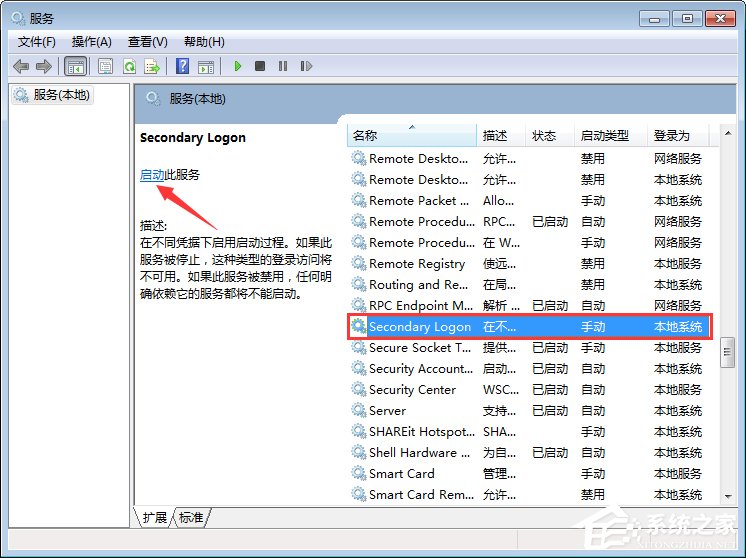This screenshot has height=558, width=746.
Task: Click the Forward arrow toolbar icon
Action: (x=44, y=66)
